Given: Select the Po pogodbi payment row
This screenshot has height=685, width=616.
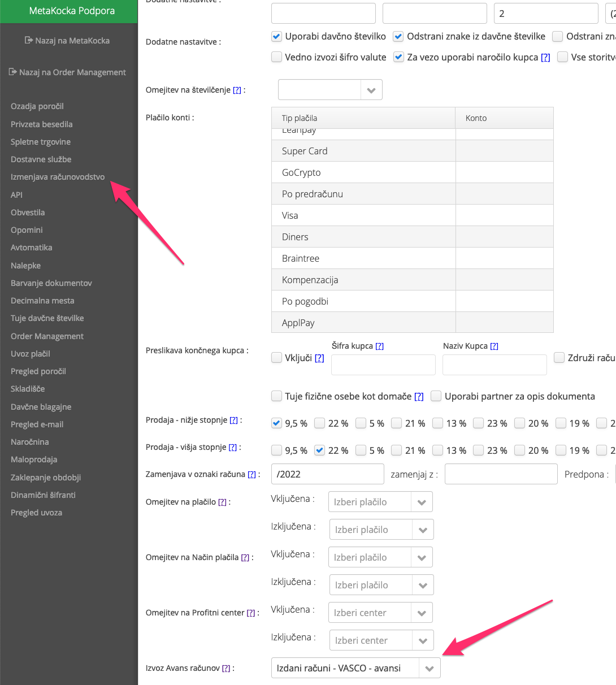Looking at the screenshot, I should coord(413,301).
